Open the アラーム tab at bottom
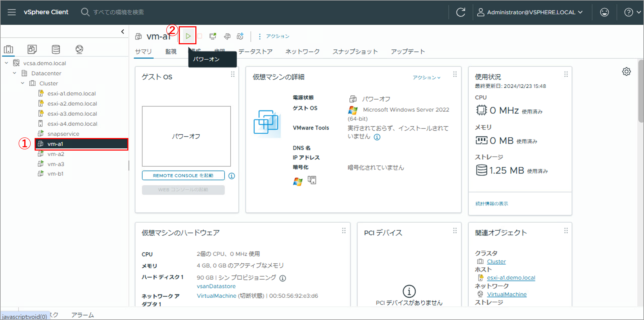The height and width of the screenshot is (320, 644). (x=83, y=315)
